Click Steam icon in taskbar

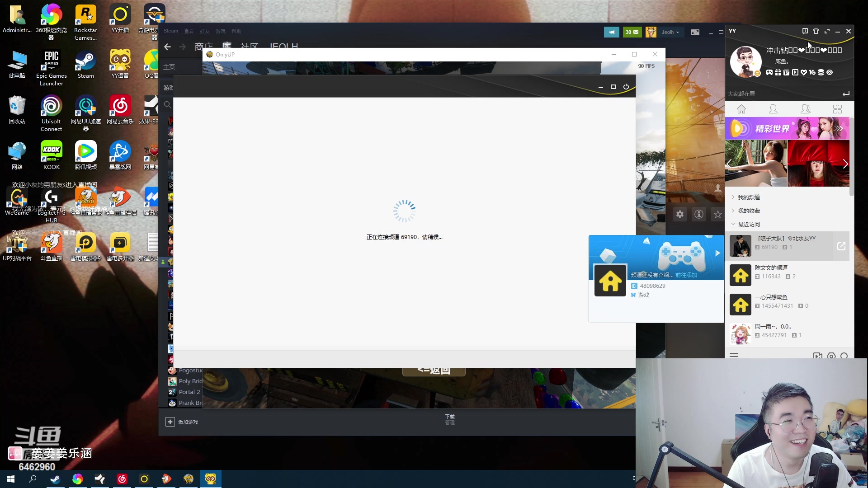(x=55, y=479)
